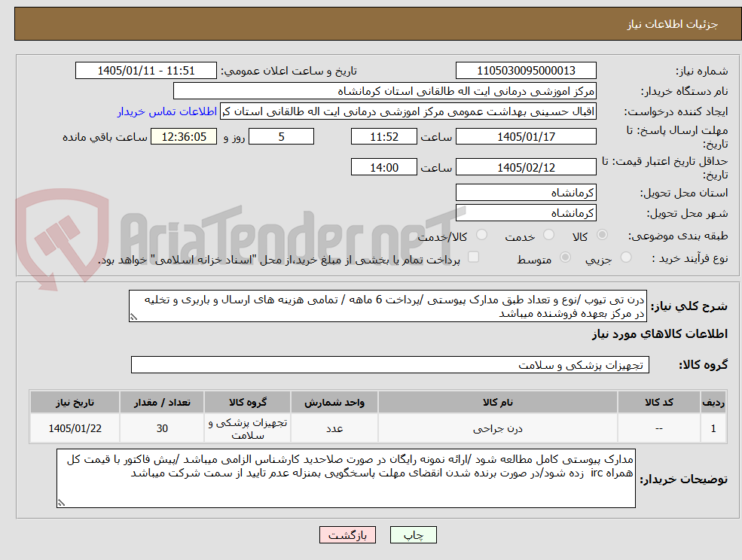Click the request creator name field
This screenshot has height=560, width=742.
coord(408,111)
